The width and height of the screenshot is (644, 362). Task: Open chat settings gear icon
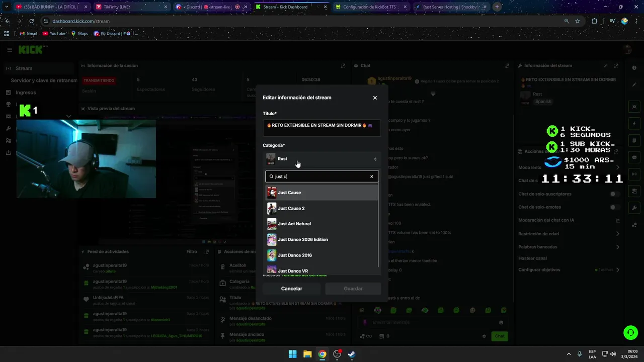click(484, 336)
